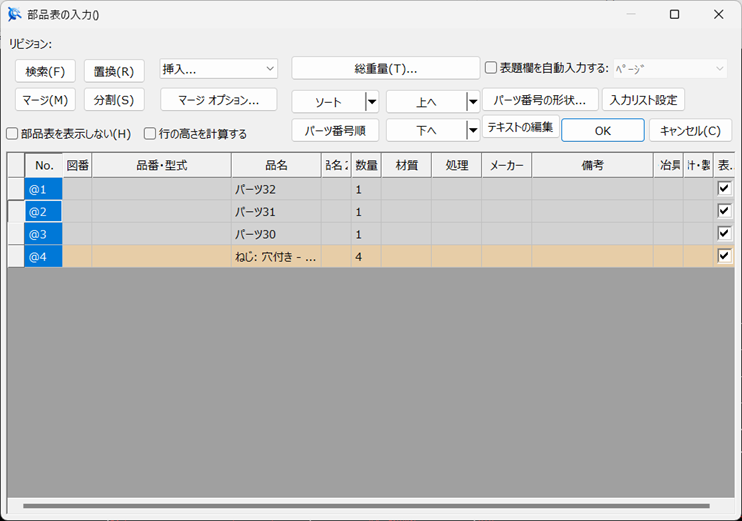Uncheck the display checkbox in row @3
This screenshot has height=521, width=742.
[724, 233]
